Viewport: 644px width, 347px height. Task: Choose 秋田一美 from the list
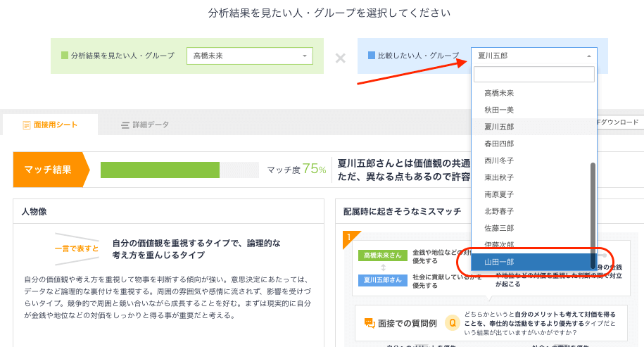(499, 110)
